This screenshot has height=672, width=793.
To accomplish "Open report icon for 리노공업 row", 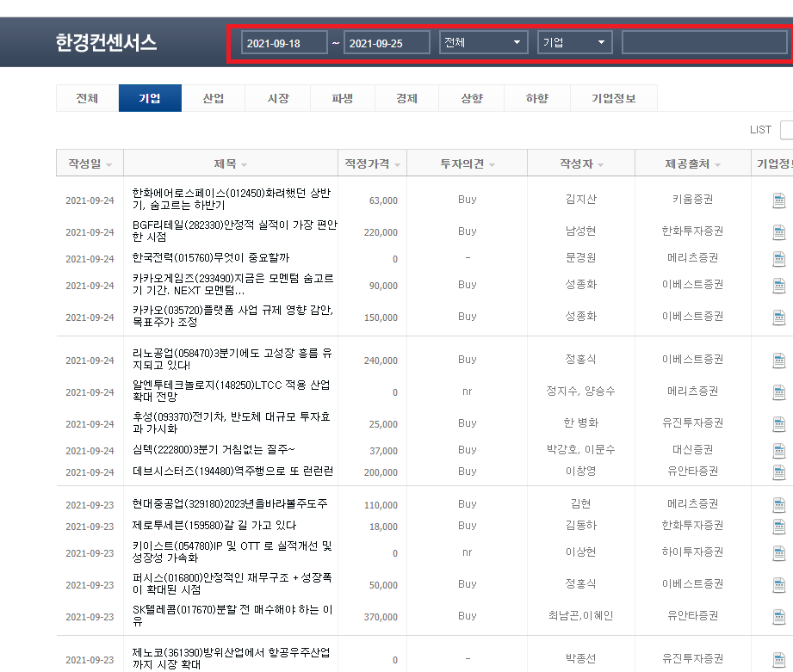I will (779, 361).
